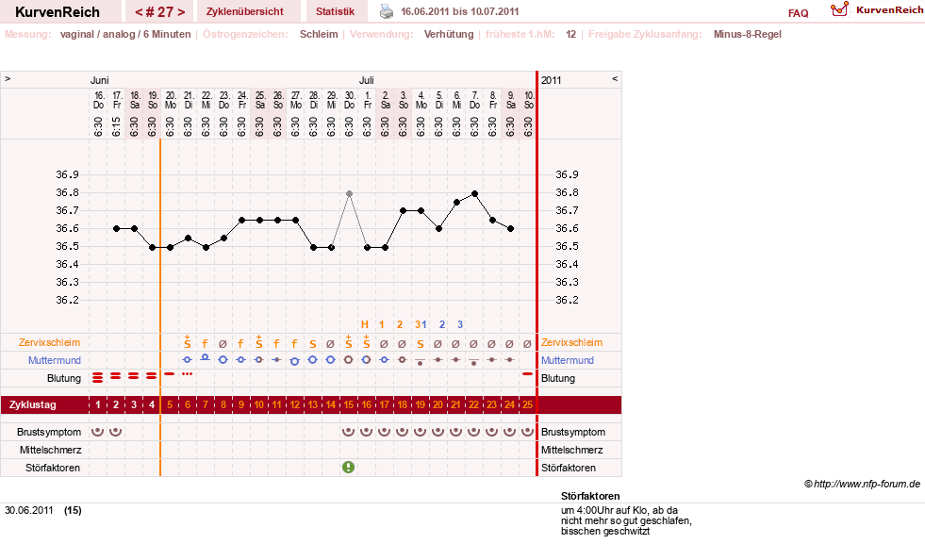Click the S+ Zervixschleim symbol on day 6
The image size is (925, 560).
pos(187,341)
